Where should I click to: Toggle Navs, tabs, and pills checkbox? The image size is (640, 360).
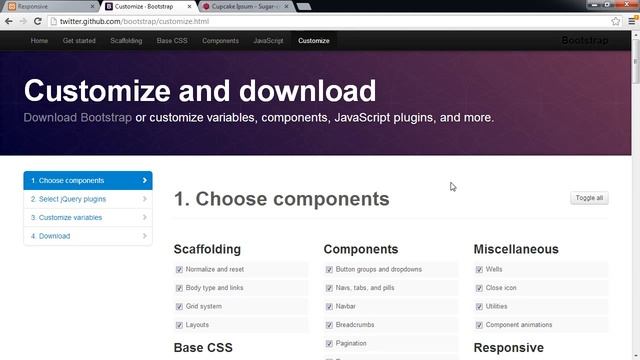point(329,288)
